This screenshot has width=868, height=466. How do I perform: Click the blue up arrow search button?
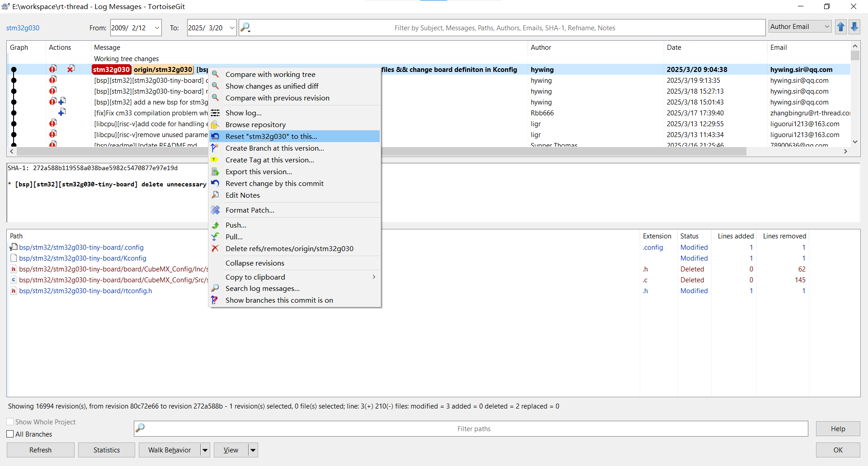(840, 27)
